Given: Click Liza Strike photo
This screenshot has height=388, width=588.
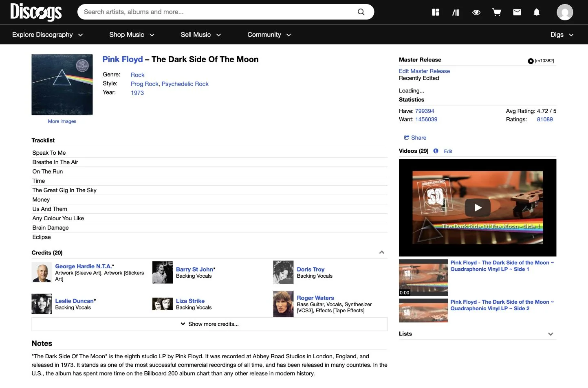Looking at the screenshot, I should click(163, 304).
